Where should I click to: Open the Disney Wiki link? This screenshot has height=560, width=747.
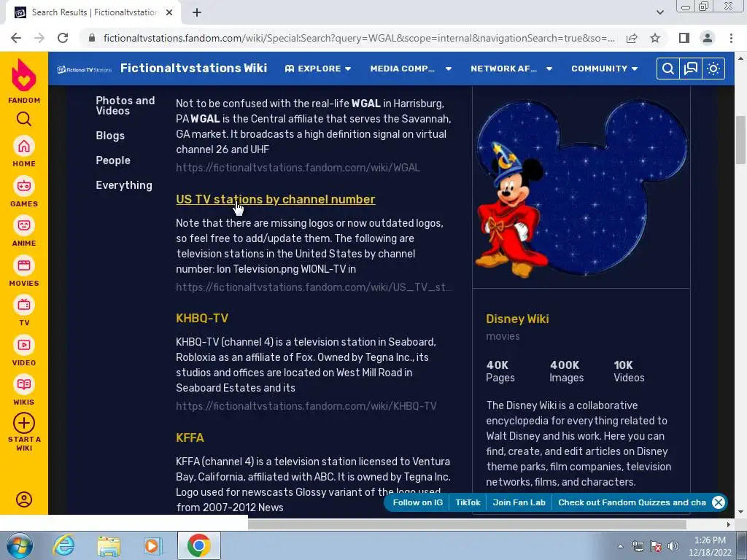point(517,319)
